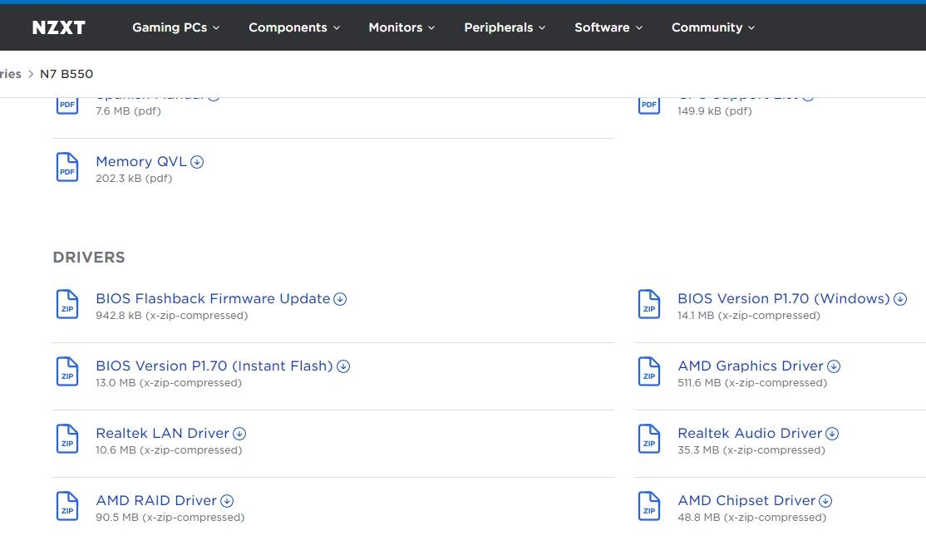
Task: Click the '14.1 MB (x-zip-compressed)' size text
Action: click(x=749, y=316)
